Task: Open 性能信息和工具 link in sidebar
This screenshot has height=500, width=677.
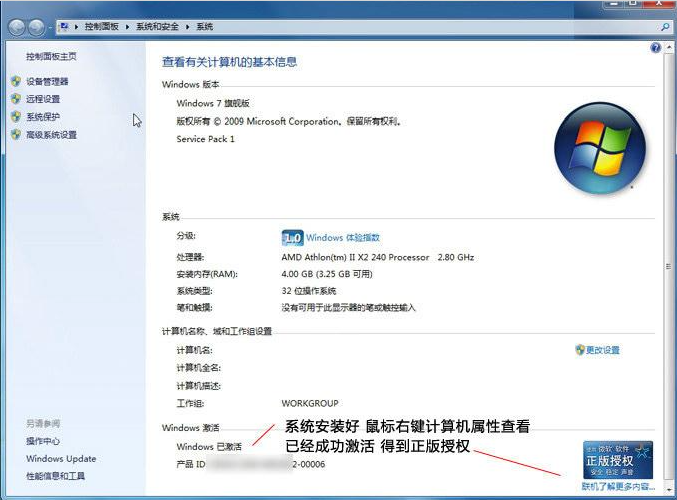Action: (x=55, y=476)
